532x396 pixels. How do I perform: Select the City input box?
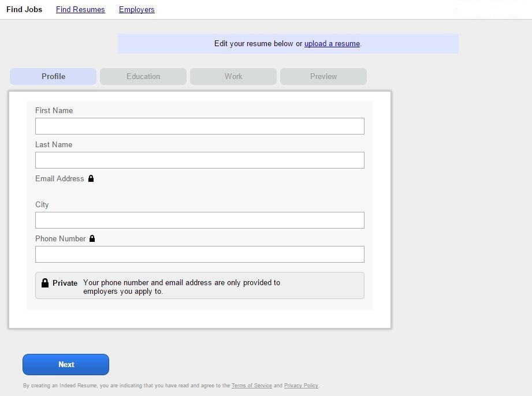[200, 220]
